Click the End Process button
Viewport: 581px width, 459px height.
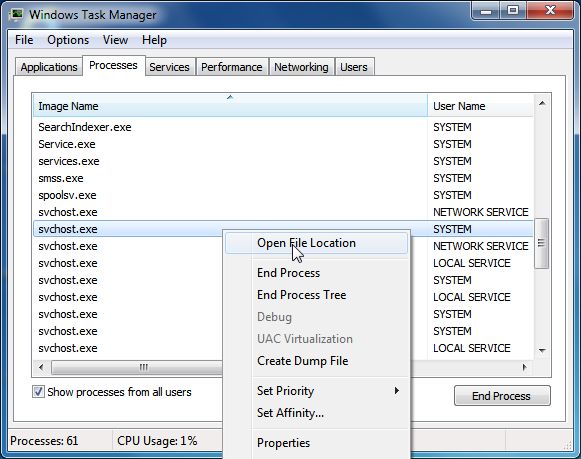[x=502, y=396]
